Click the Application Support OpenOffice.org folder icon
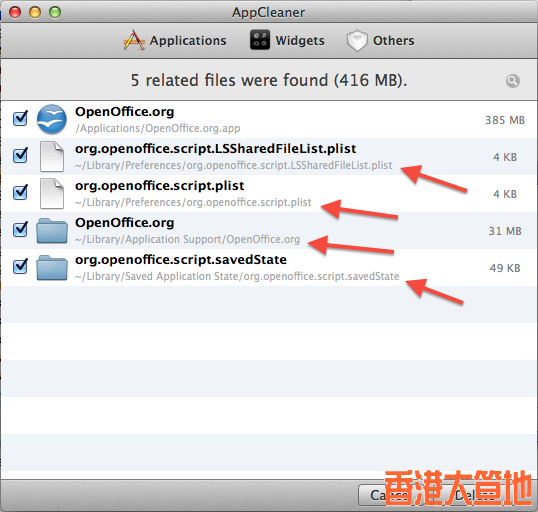The height and width of the screenshot is (512, 538). (x=52, y=231)
